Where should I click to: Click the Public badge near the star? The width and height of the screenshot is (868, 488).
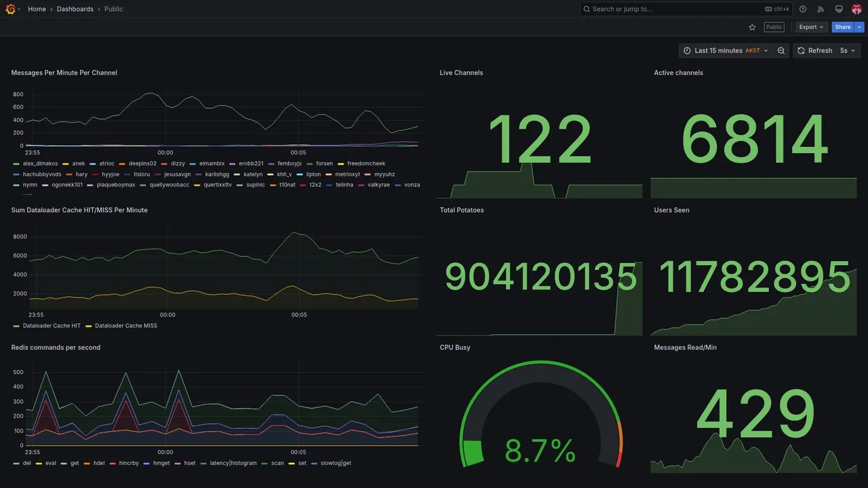pos(774,27)
